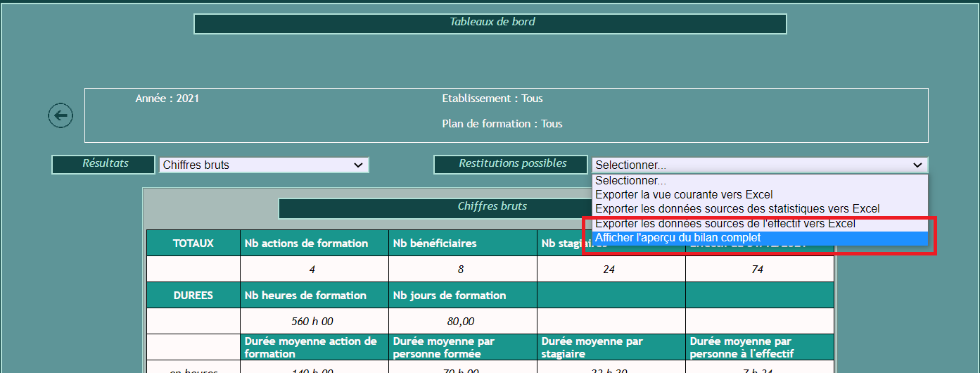The height and width of the screenshot is (373, 980).
Task: Click the '560 h 00' value cell
Action: 314,322
